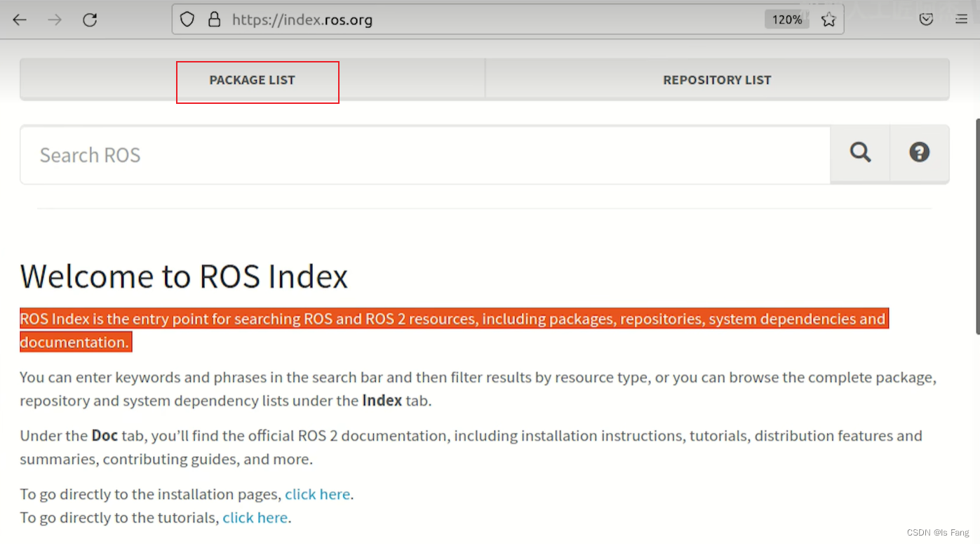The width and height of the screenshot is (980, 544).
Task: Open the browser hamburger menu
Action: 962,20
